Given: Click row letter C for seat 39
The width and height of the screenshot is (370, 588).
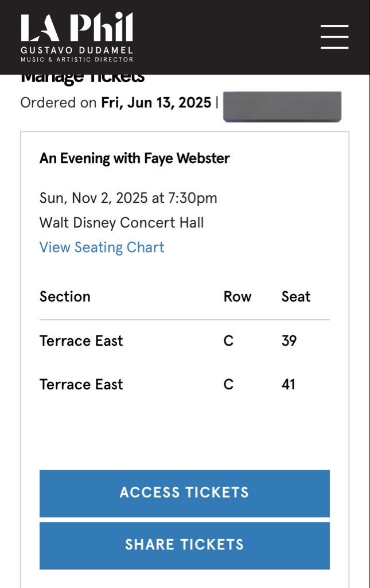Looking at the screenshot, I should point(228,341).
